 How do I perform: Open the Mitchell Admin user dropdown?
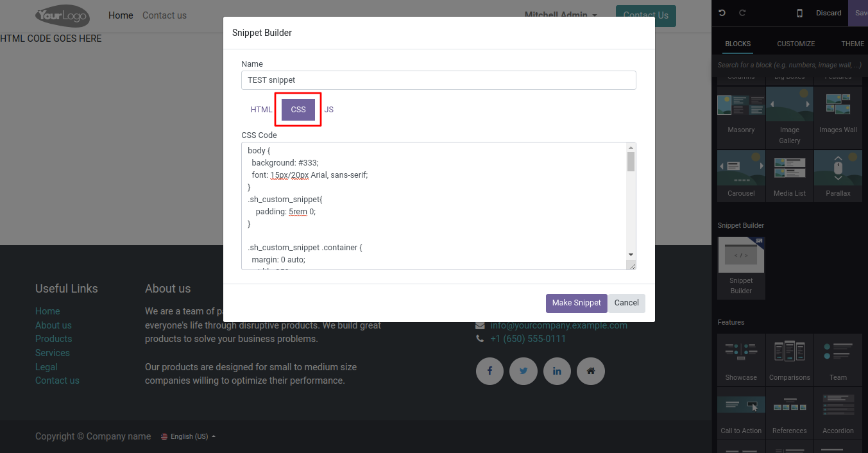561,15
